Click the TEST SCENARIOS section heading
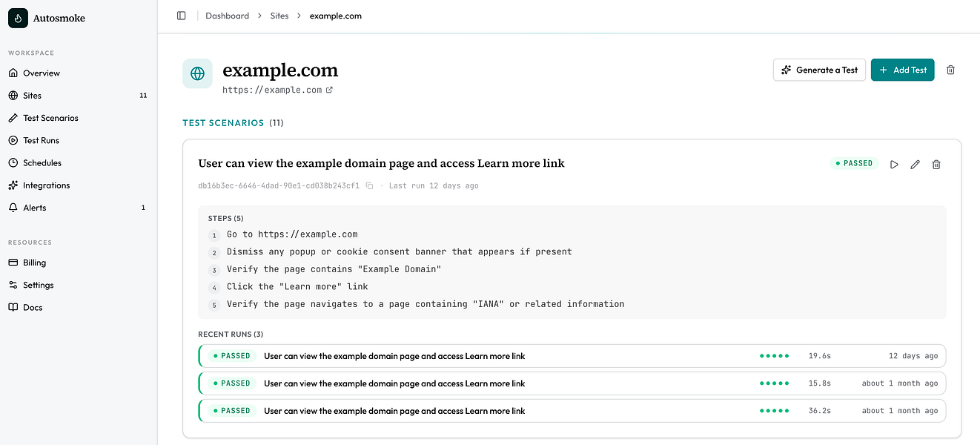 click(x=223, y=123)
